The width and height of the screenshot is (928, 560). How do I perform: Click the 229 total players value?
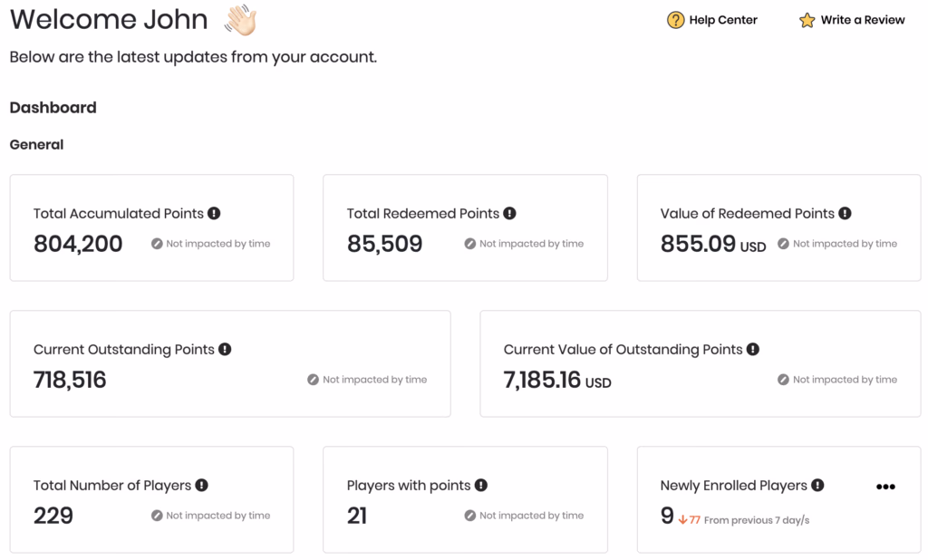pos(53,516)
